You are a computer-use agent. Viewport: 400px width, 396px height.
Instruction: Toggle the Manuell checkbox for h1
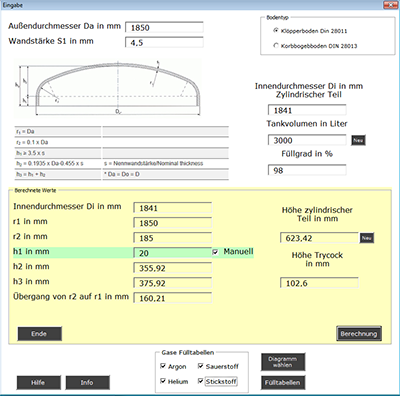click(x=215, y=252)
